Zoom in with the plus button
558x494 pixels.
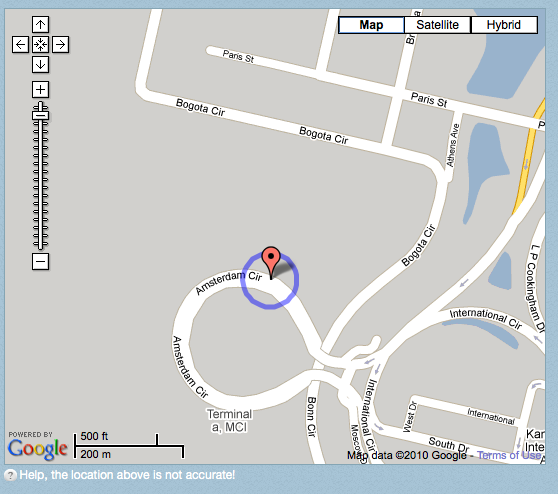click(40, 89)
